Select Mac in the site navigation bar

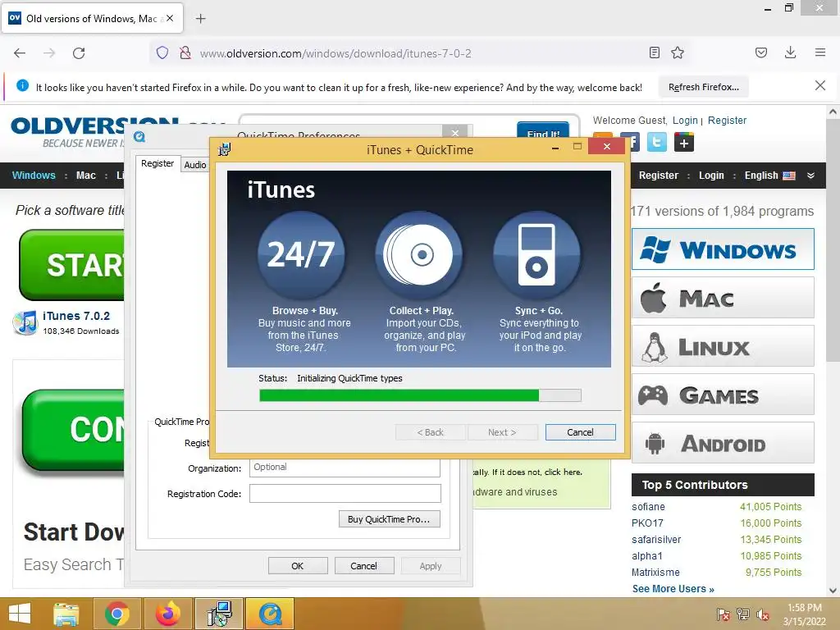tap(85, 176)
